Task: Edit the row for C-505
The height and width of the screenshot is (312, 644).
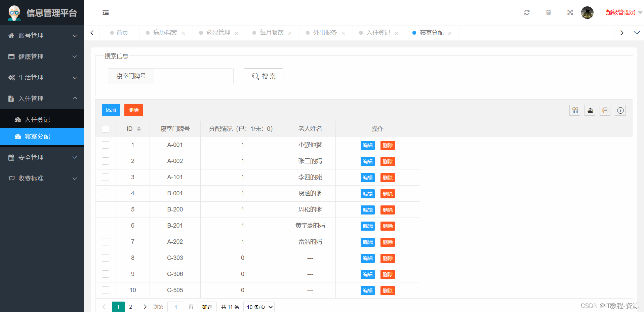Action: pos(368,290)
